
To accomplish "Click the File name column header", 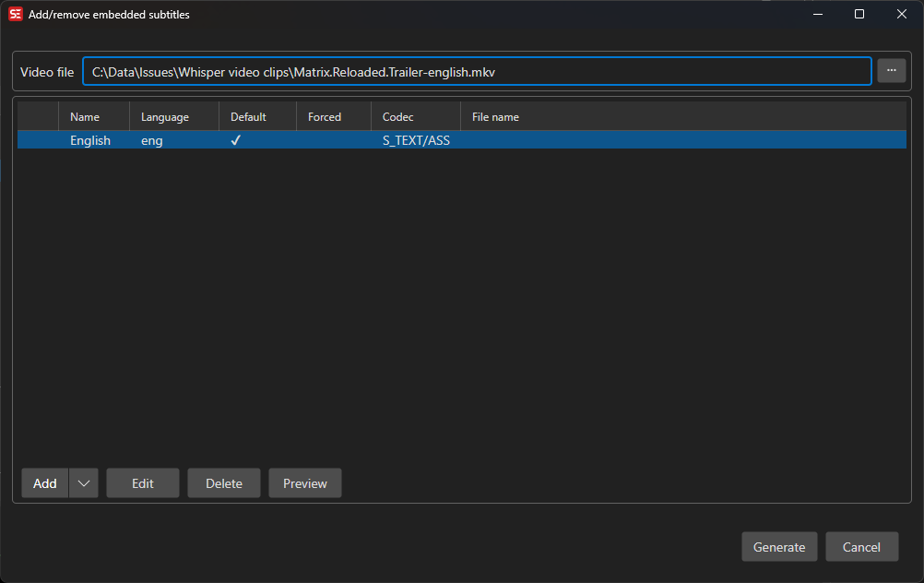I will coord(683,117).
